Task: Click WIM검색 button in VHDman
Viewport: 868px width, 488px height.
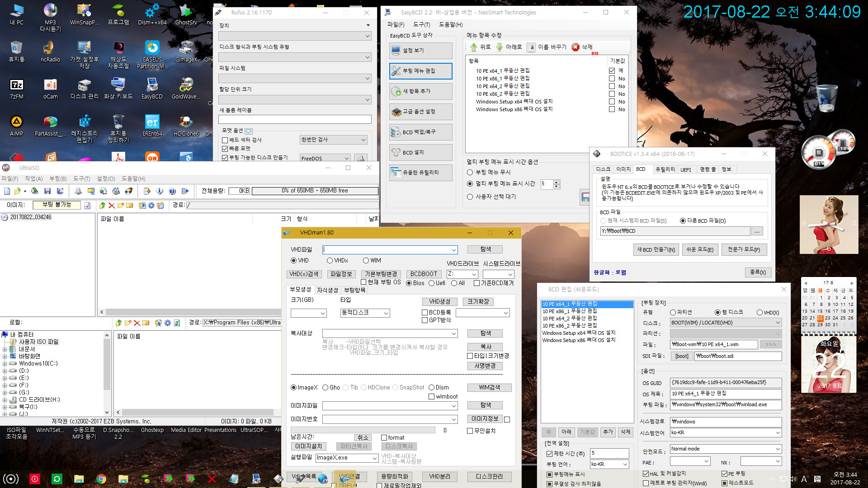Action: (x=489, y=388)
